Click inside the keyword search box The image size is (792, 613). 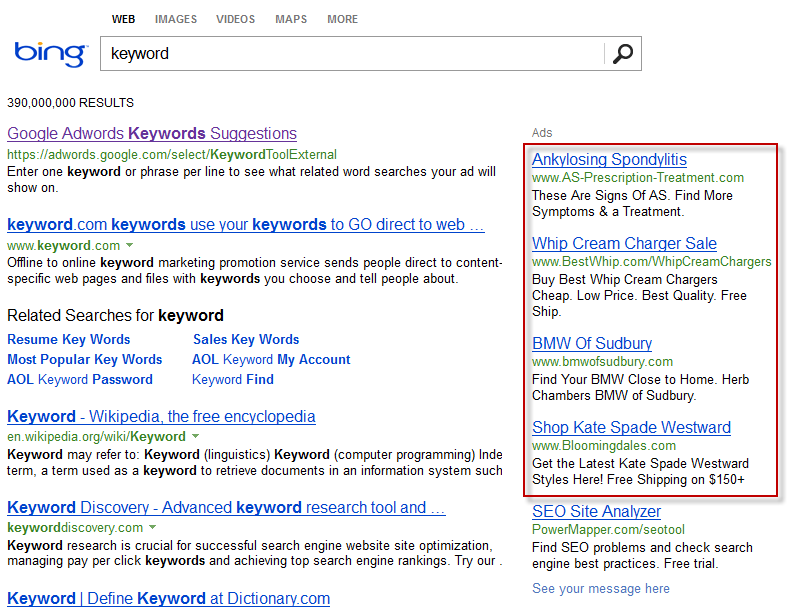point(352,54)
